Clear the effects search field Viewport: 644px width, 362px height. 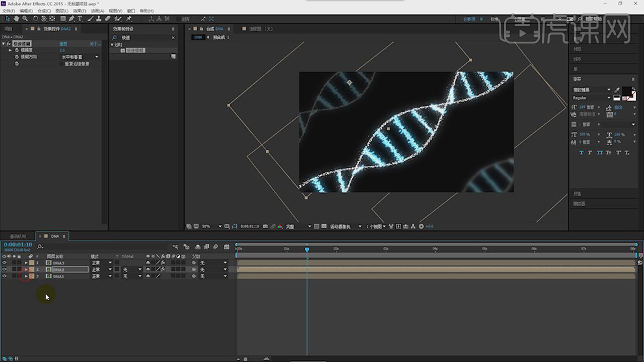[x=173, y=38]
